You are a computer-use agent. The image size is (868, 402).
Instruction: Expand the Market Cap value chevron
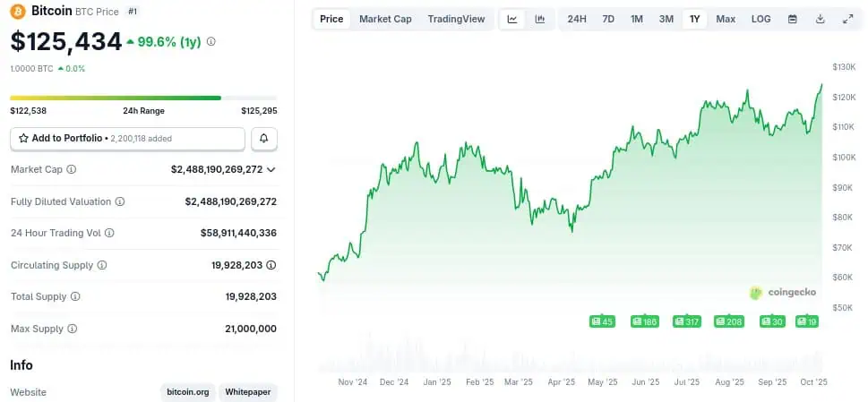[x=271, y=169]
